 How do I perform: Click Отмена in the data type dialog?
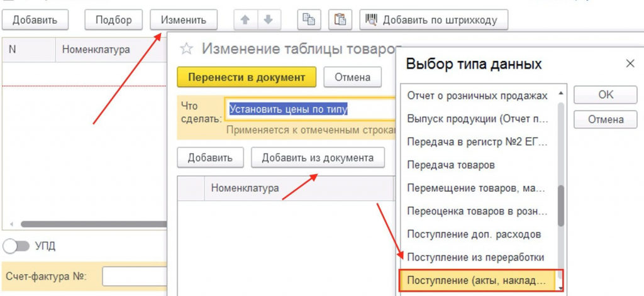point(606,119)
